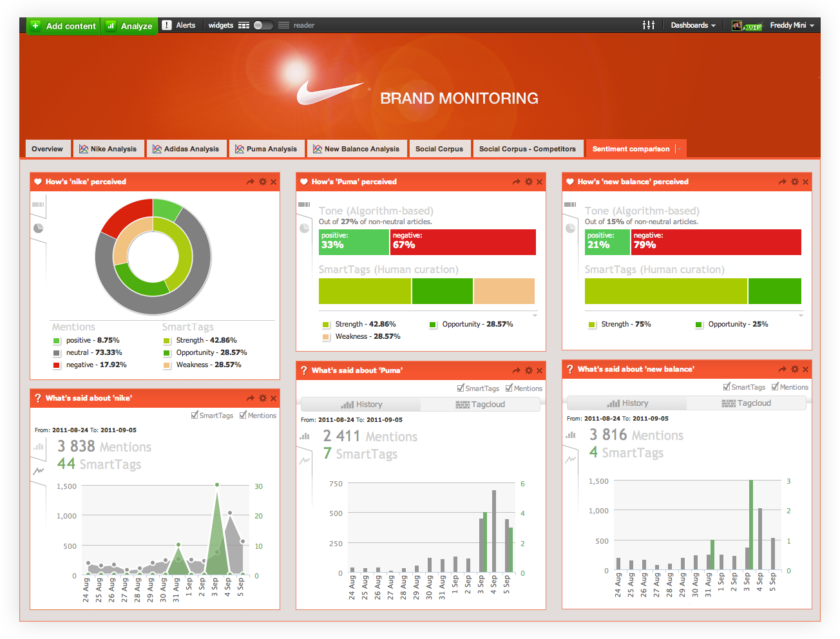Viewport: 840px width, 639px height.
Task: Select Tagcloud tab in new balance widget
Action: point(747,403)
